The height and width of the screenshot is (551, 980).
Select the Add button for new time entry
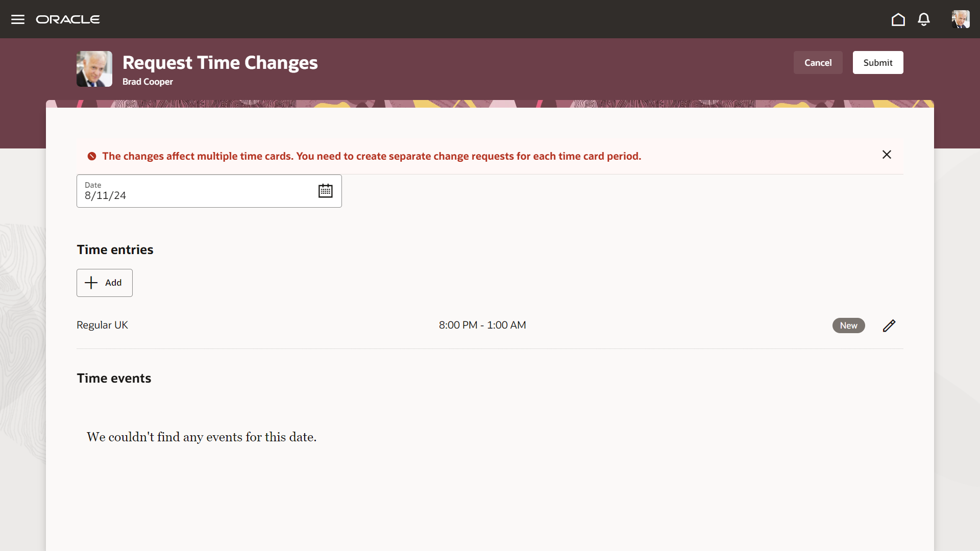[x=104, y=283]
